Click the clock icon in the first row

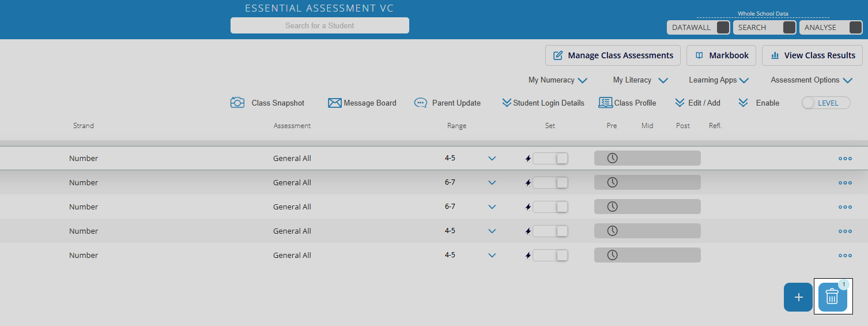click(x=612, y=158)
